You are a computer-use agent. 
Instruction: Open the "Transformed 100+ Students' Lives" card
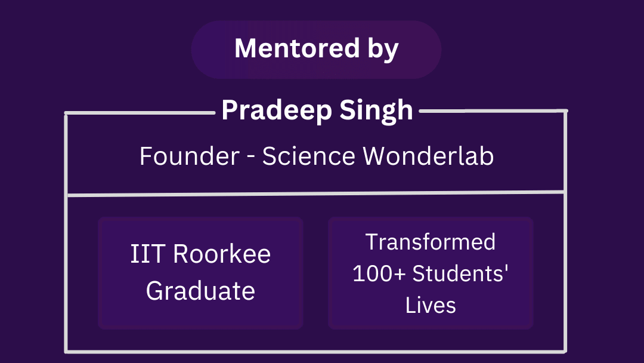[x=431, y=273]
